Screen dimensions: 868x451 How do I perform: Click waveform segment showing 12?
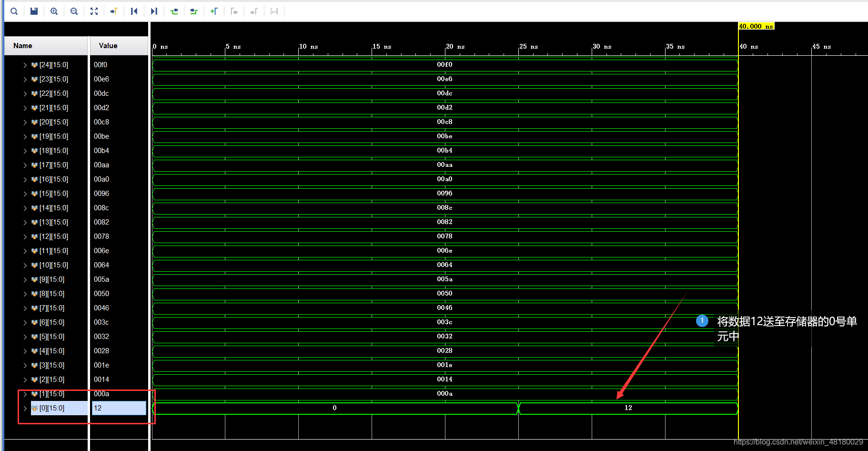pos(628,408)
